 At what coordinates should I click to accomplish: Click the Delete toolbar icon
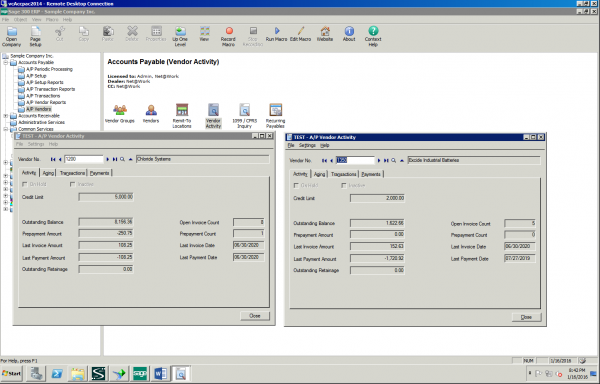132,34
